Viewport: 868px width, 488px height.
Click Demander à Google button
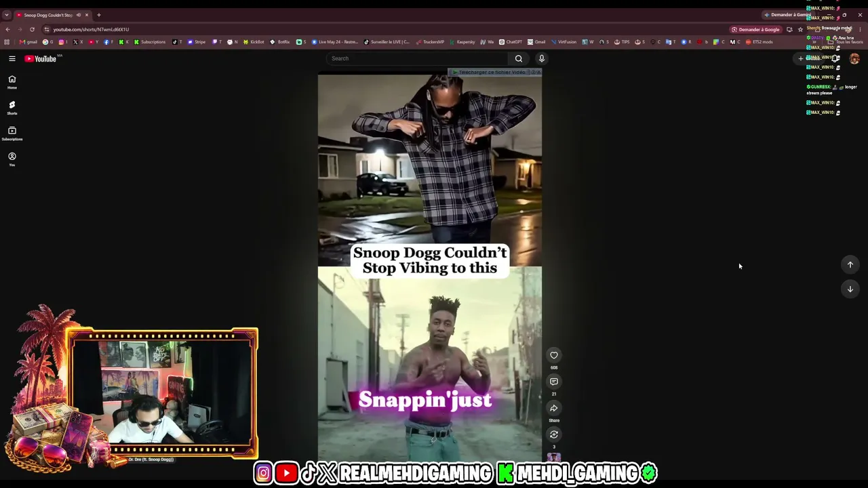point(755,30)
